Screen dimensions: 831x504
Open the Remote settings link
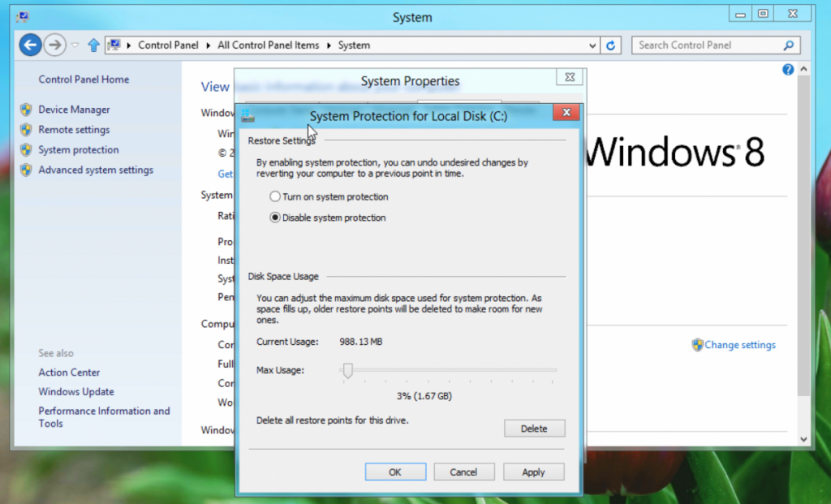point(74,130)
